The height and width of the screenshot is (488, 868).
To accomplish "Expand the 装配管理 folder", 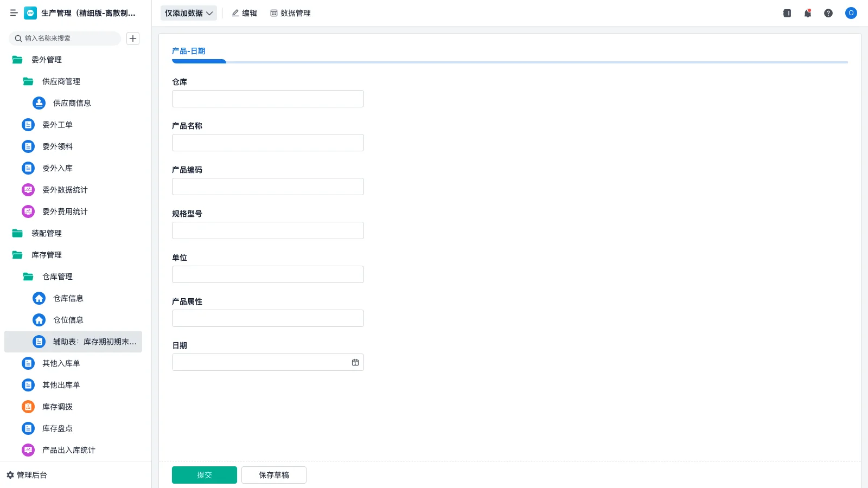I will point(17,233).
